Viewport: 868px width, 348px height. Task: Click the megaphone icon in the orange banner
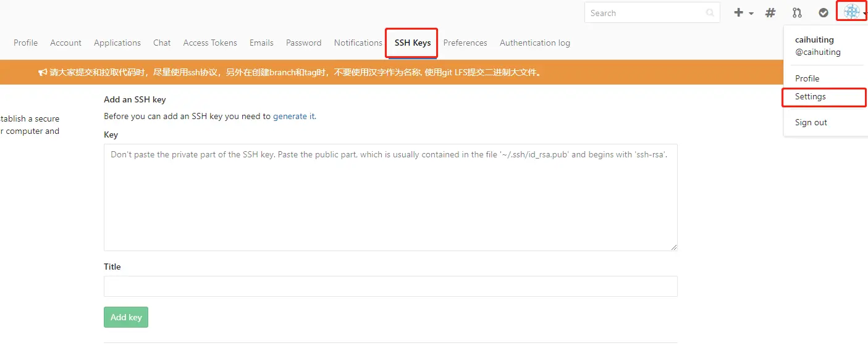pos(43,72)
